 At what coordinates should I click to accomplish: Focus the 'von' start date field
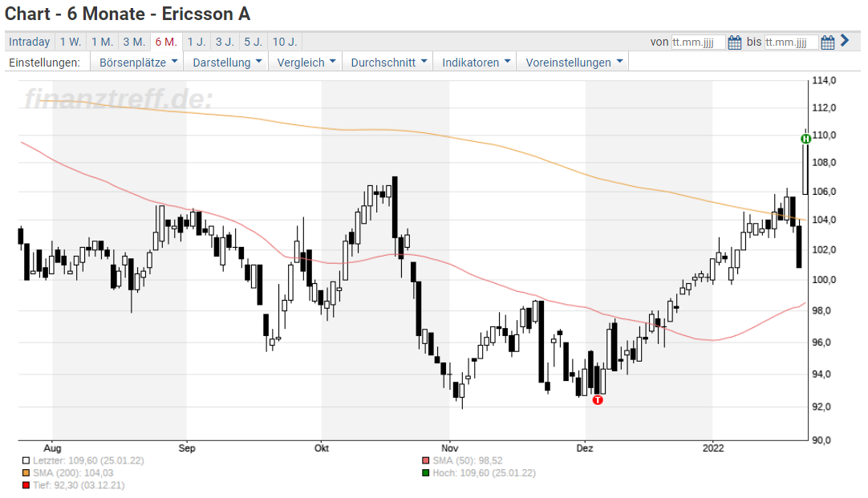point(698,42)
